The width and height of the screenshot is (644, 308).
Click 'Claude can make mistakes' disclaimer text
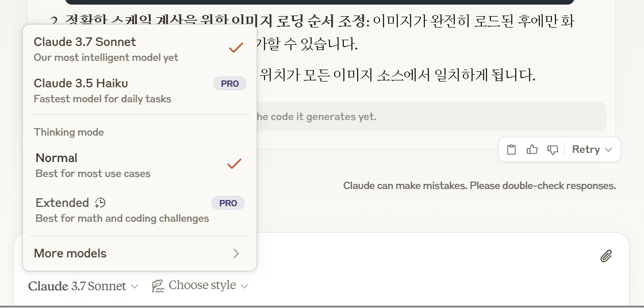pos(480,186)
